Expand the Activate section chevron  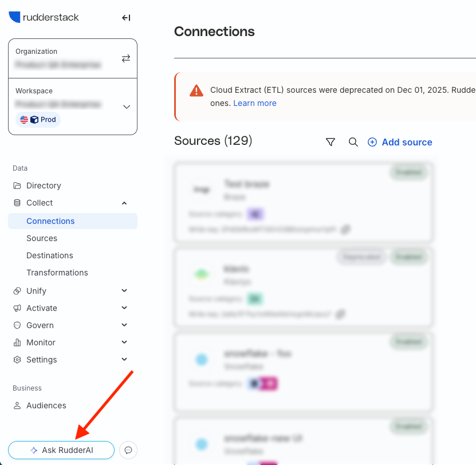[x=124, y=308]
